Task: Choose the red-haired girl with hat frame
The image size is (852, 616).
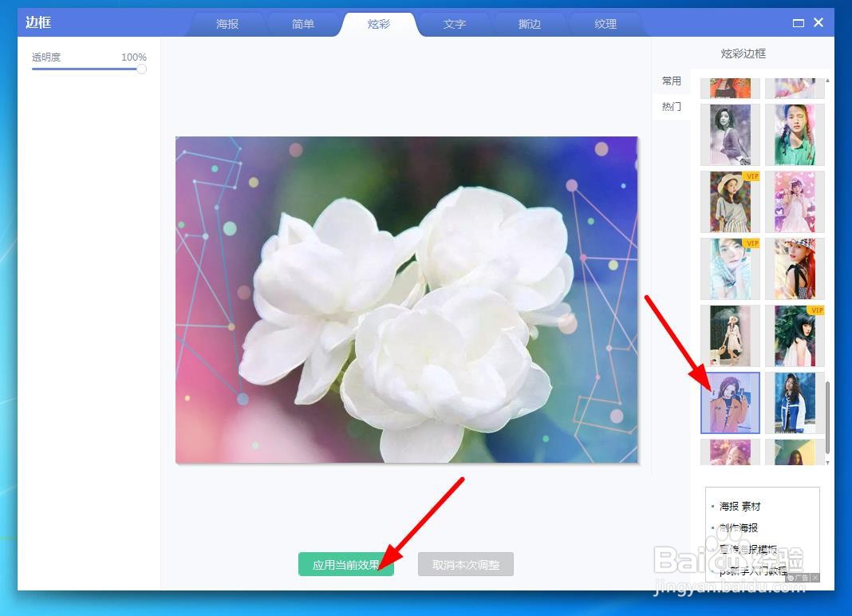Action: click(x=795, y=269)
